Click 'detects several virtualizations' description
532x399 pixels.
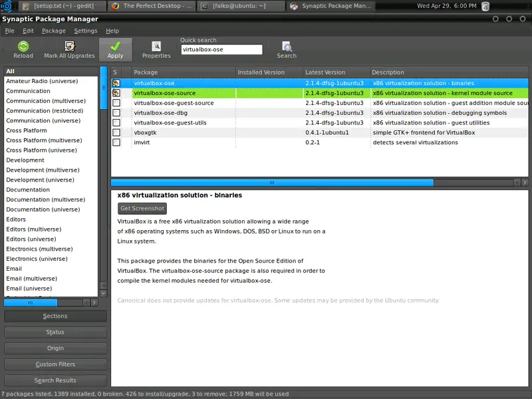tap(415, 142)
